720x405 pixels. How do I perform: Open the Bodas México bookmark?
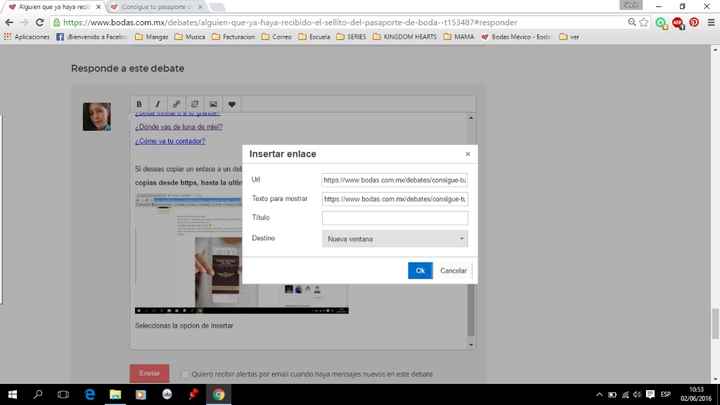pos(516,37)
